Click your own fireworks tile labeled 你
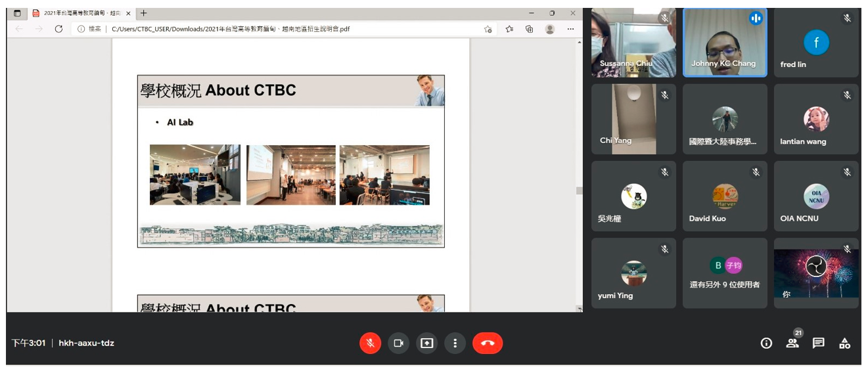The height and width of the screenshot is (375, 868). 816,273
